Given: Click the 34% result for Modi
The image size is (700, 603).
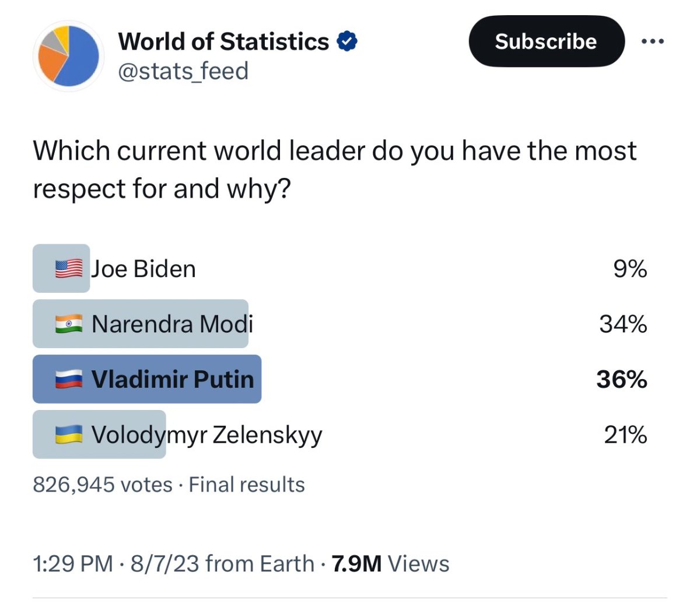Looking at the screenshot, I should pos(622,324).
